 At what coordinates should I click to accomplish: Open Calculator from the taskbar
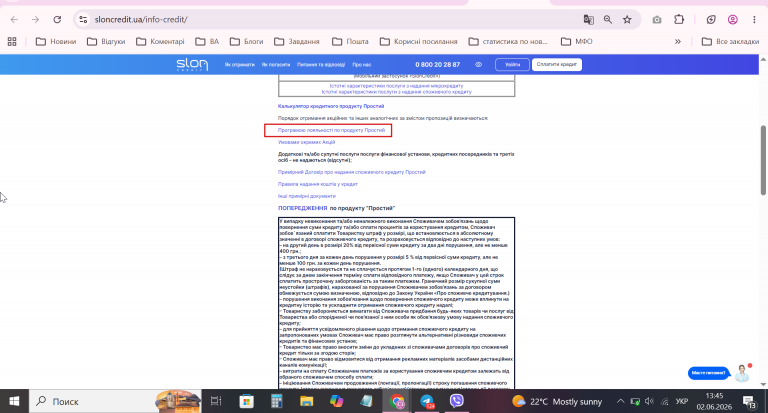click(x=277, y=401)
